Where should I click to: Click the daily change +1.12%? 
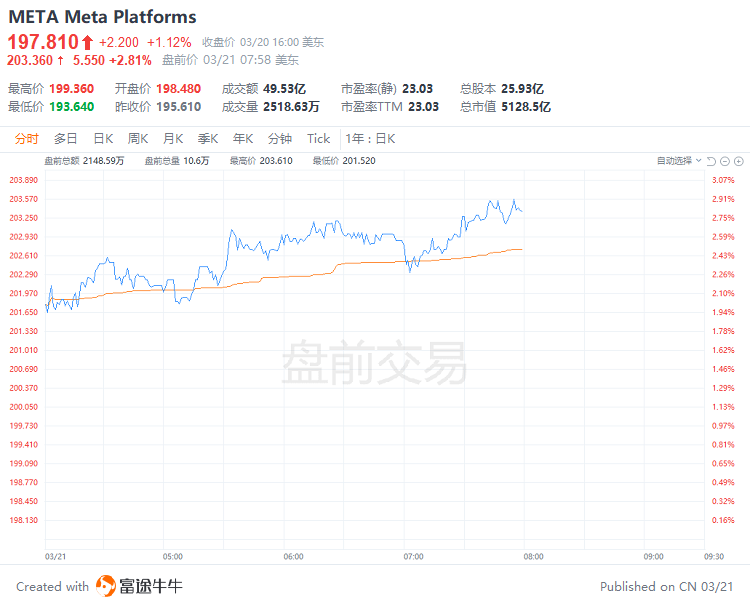pos(169,43)
